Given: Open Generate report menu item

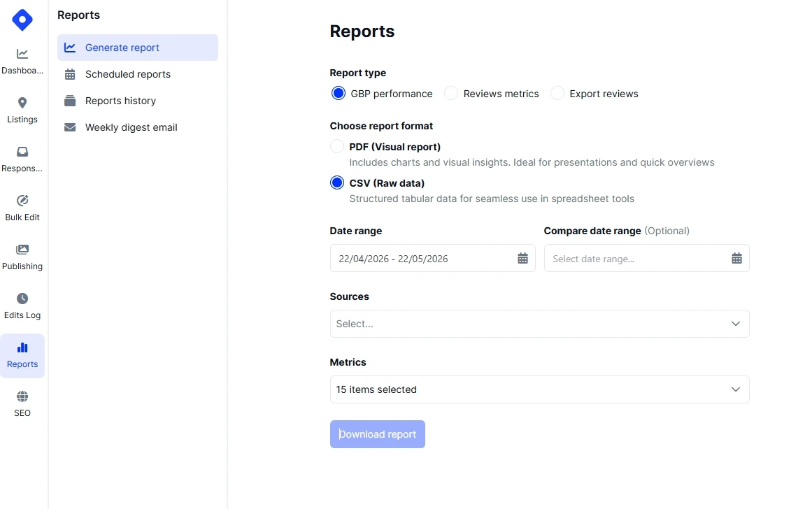Looking at the screenshot, I should (x=138, y=48).
